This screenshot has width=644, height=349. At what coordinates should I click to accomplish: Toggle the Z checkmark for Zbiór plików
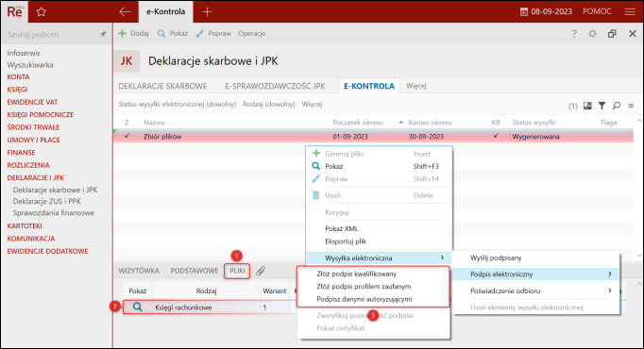[x=127, y=136]
